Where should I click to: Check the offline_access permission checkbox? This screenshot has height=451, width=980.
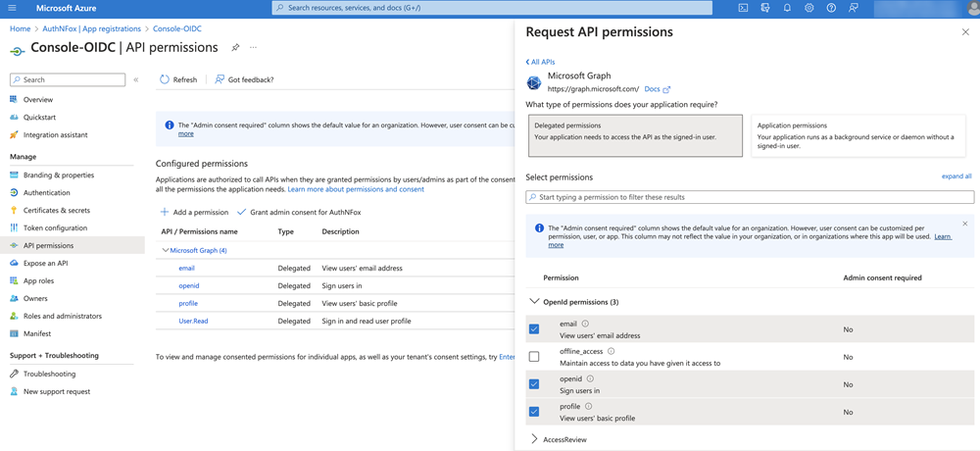point(534,357)
